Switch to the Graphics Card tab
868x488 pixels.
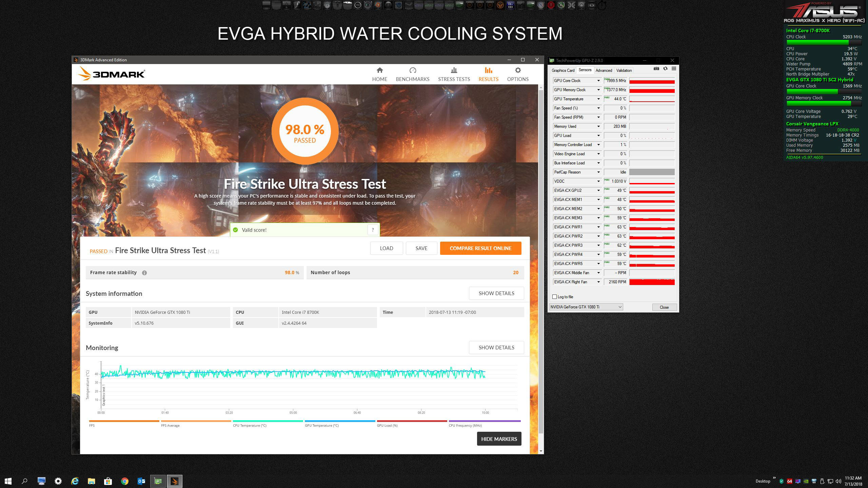click(x=563, y=70)
